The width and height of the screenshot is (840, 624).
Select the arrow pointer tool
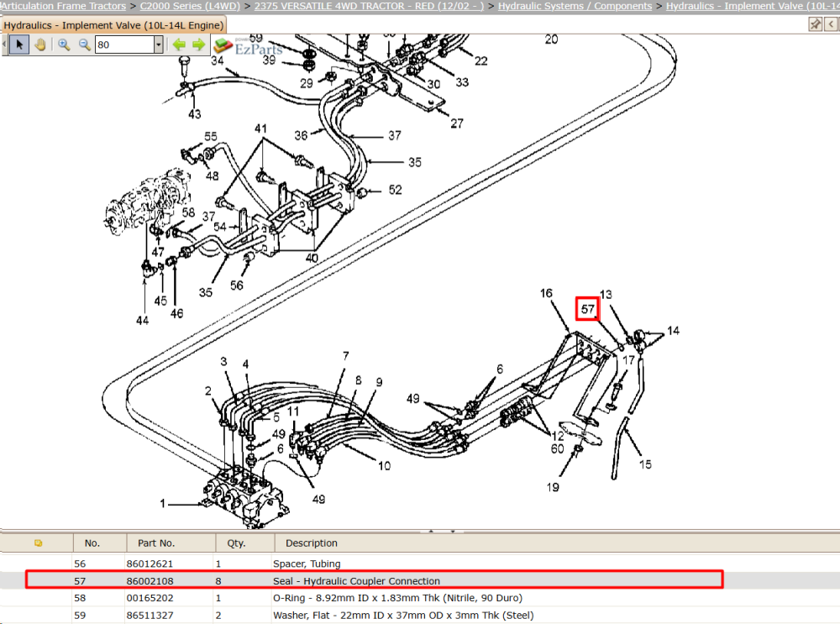(19, 45)
